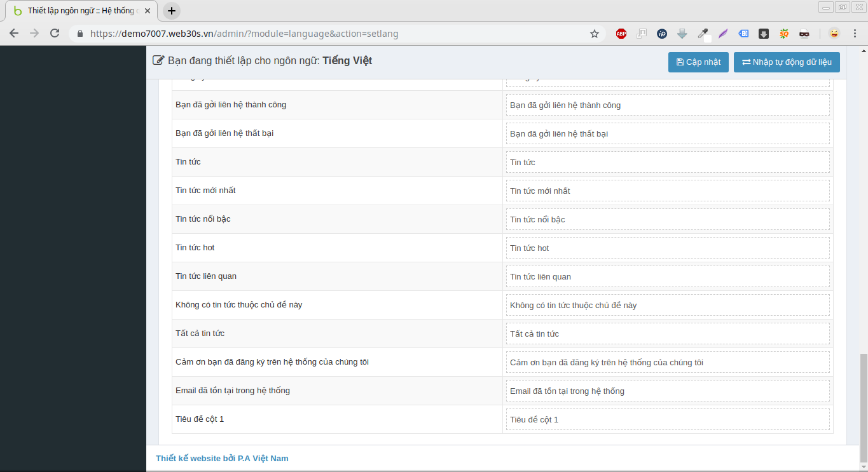This screenshot has width=868, height=472.
Task: Open the Adblock Plus extension
Action: [621, 34]
